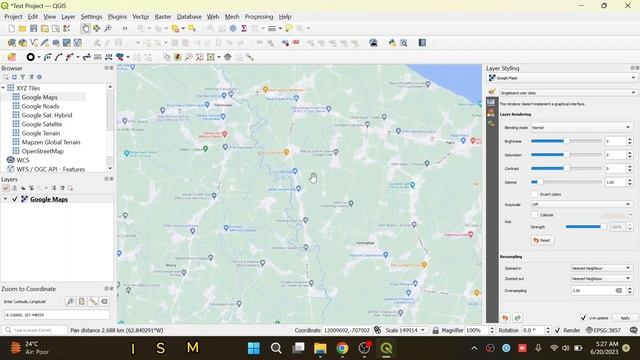Open the Zoomed in resampling dropdown
Image resolution: width=640 pixels, height=360 pixels.
(601, 268)
